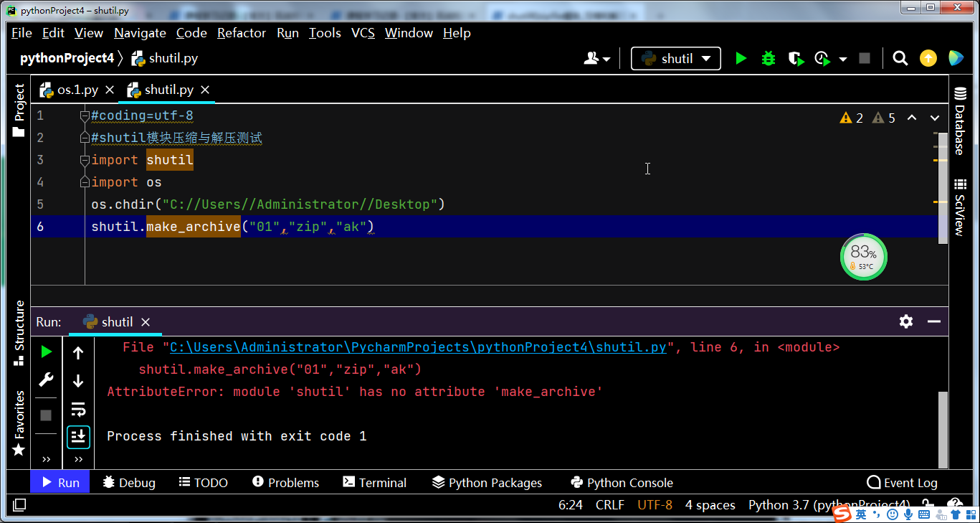Screen dimensions: 980x523
Task: Click the wrench icon in Run panel
Action: [46, 380]
